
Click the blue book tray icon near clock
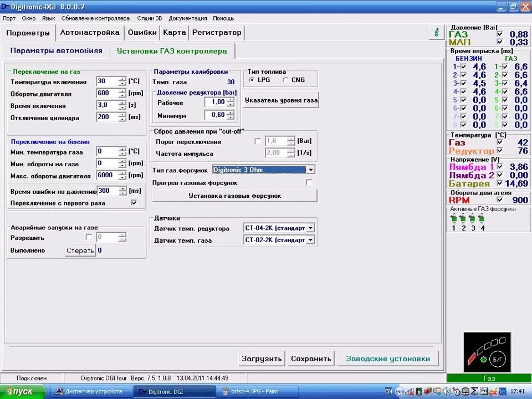pyautogui.click(x=503, y=392)
